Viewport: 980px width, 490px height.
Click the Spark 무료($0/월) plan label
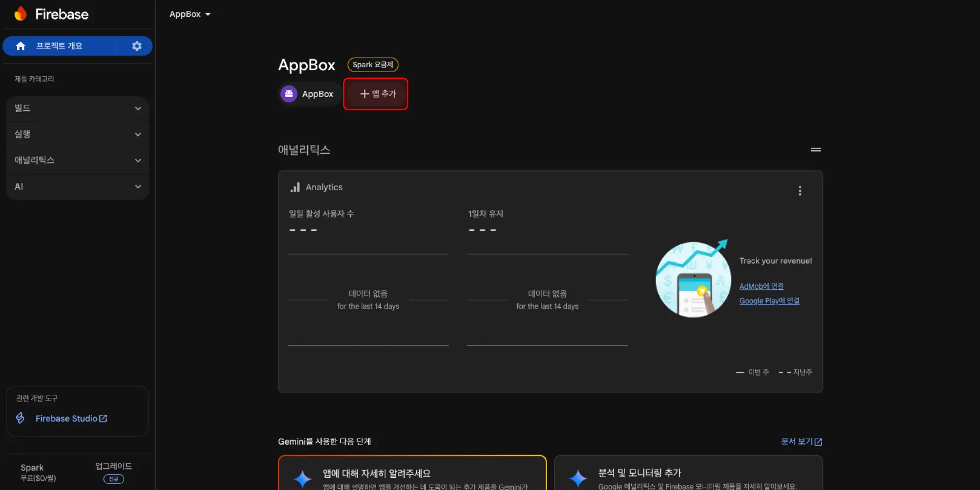point(38,472)
